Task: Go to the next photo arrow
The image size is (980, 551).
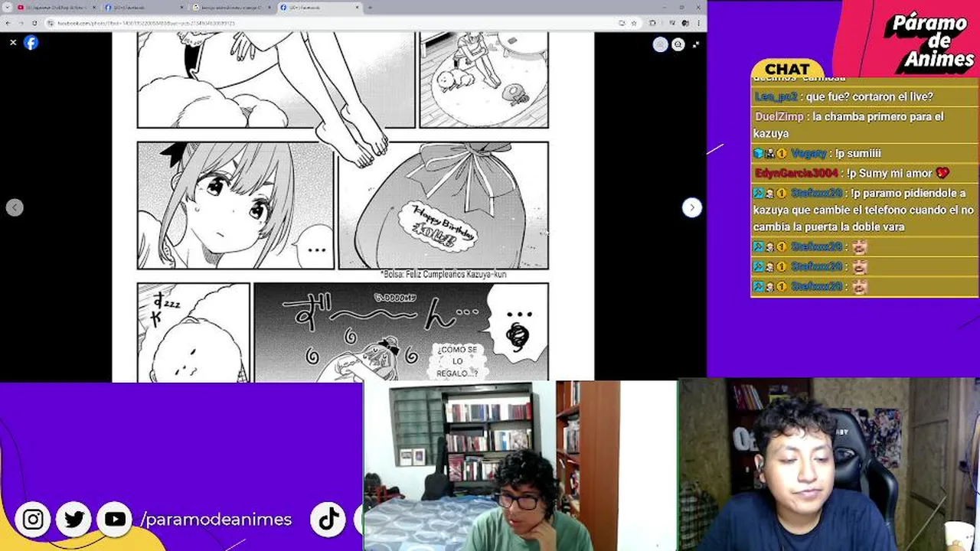Action: pos(691,207)
